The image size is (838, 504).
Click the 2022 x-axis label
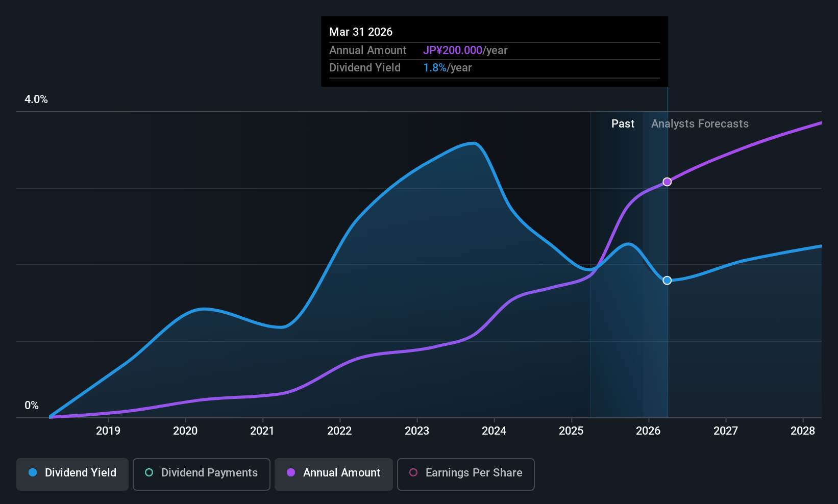[x=339, y=431]
